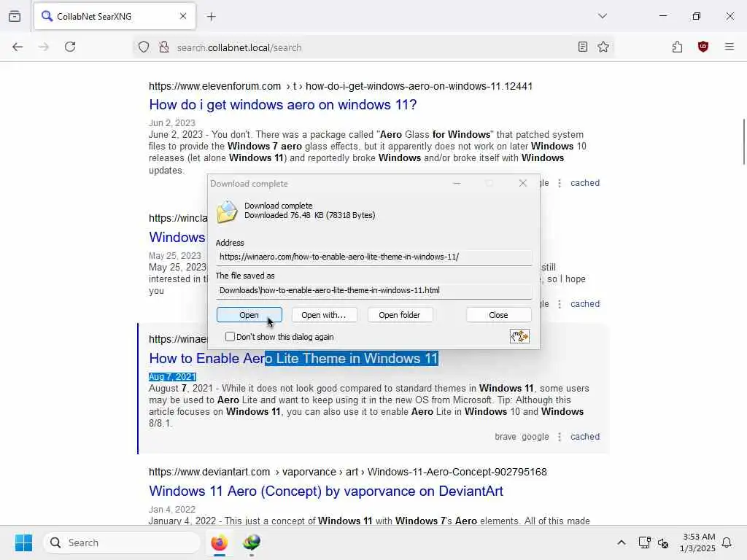Open more options dots on winaero result
747x560 pixels.
tap(560, 437)
